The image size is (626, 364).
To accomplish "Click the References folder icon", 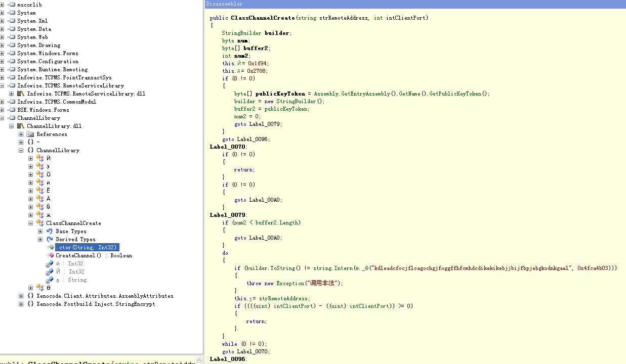I will 30,134.
